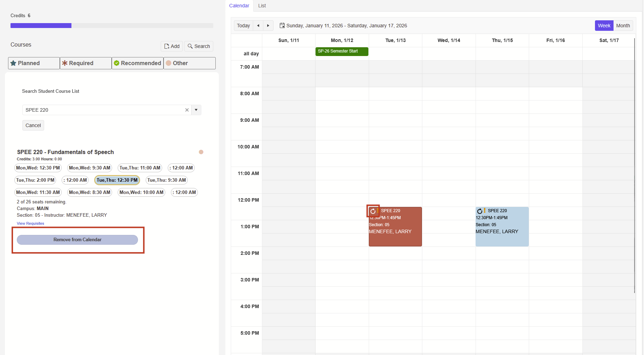Click the 'Section: 05 - Instructor: MENEFEE, LARRY' line

[62, 215]
